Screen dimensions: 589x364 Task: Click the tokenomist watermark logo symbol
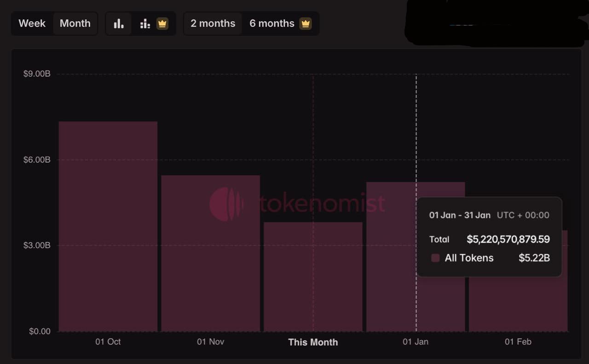[226, 204]
